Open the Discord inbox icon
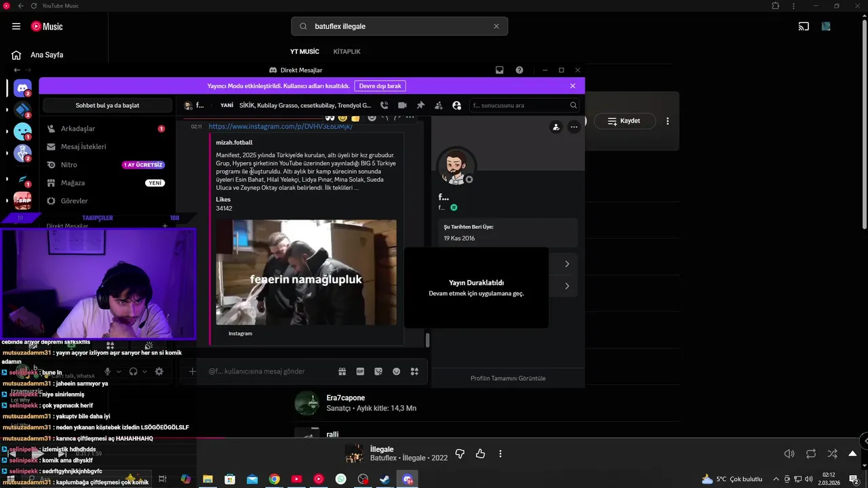 point(500,70)
